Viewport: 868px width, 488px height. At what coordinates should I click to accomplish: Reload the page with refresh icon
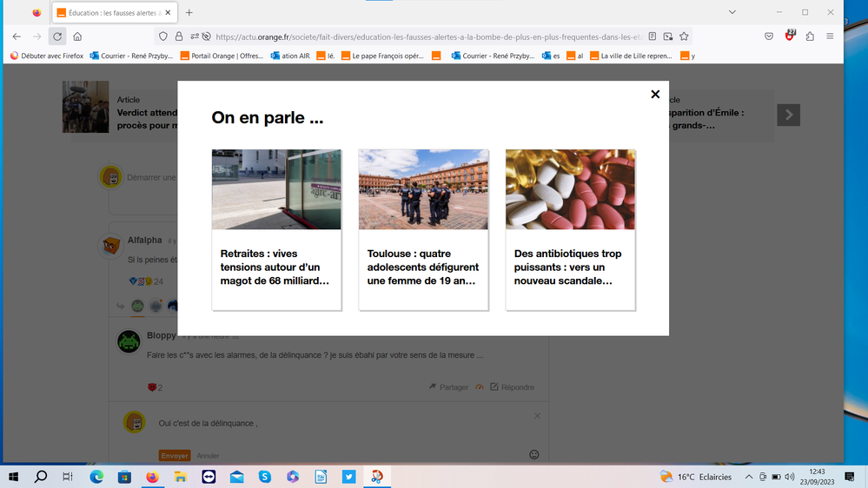57,36
